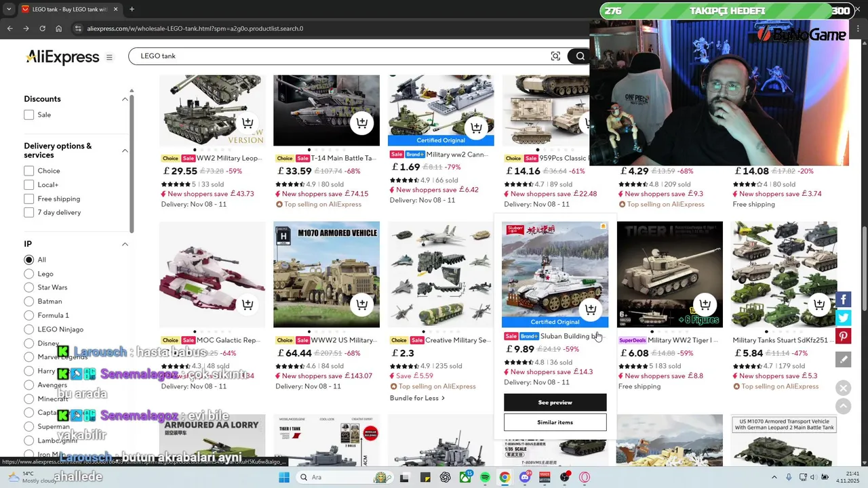Collapse the IP filter section
This screenshot has width=868, height=488.
click(125, 244)
